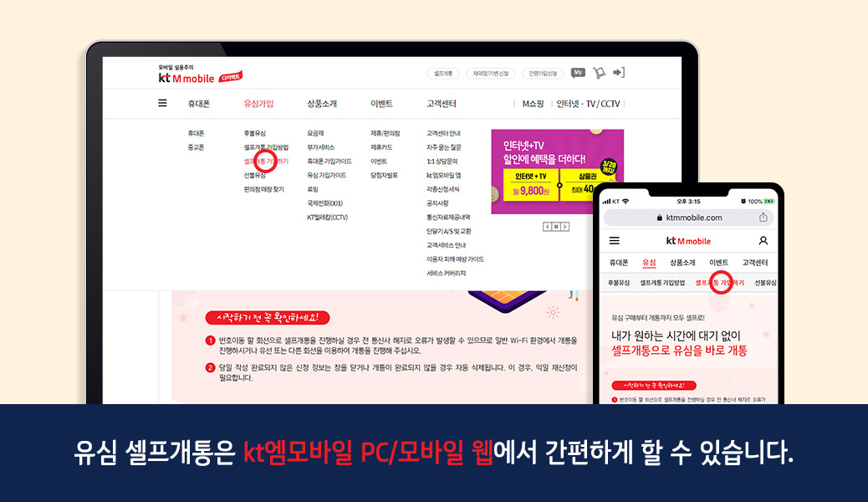Select 후불유심 in the desktop submenu

255,134
